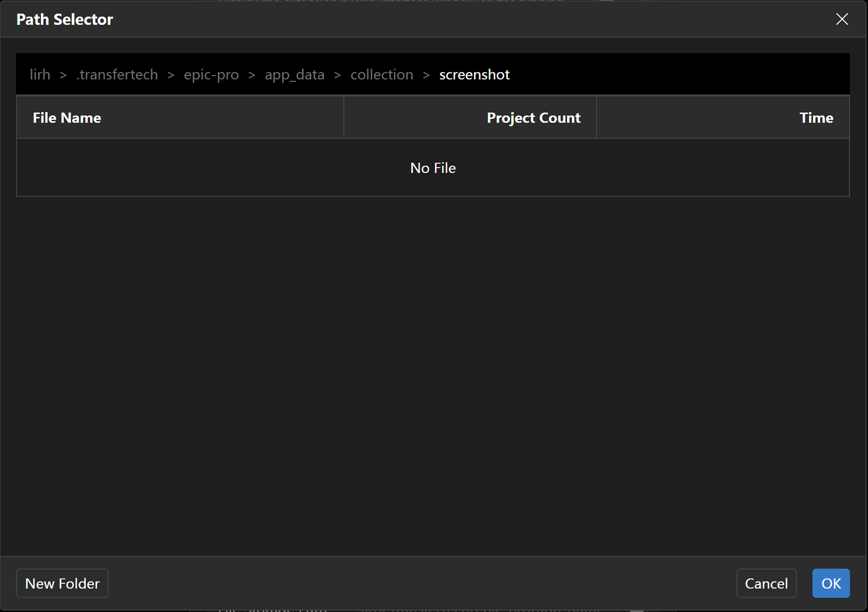Go back to the collection folder
This screenshot has width=868, height=612.
381,75
